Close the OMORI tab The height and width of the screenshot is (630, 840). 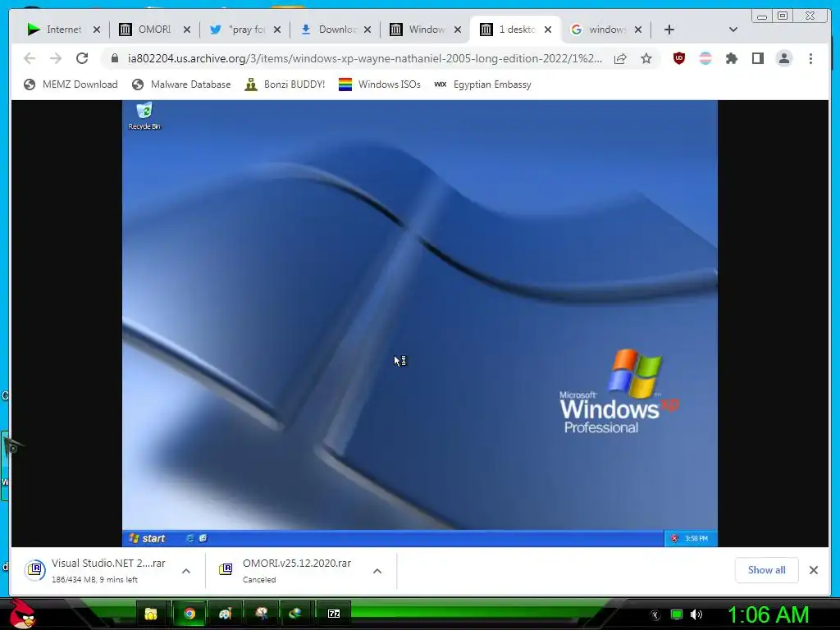click(187, 30)
